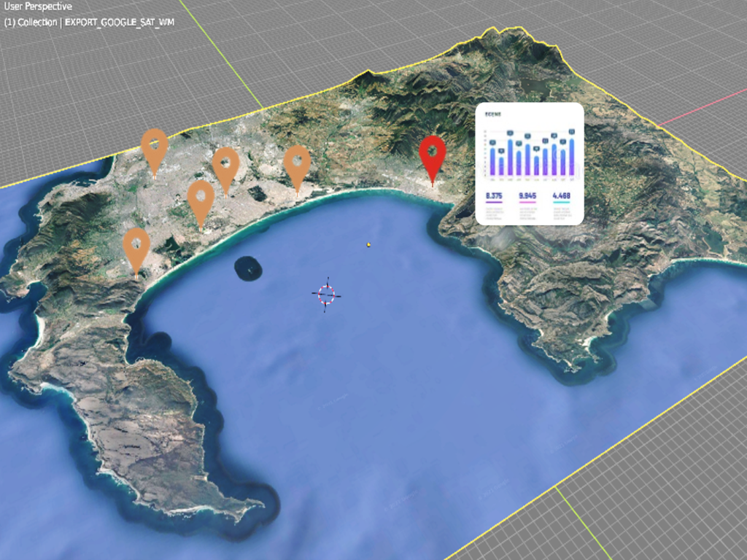
Task: Click the small orange origin dot in the bay
Action: coord(369,244)
